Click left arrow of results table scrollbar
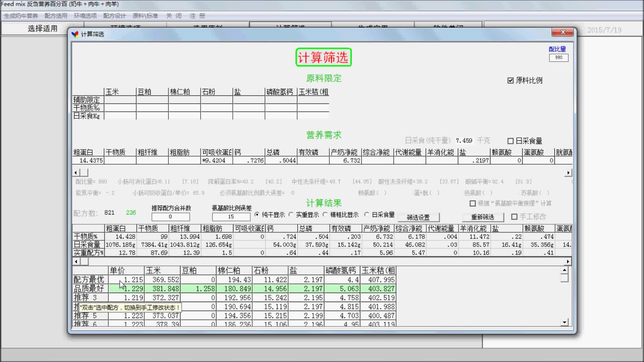 coord(76,261)
